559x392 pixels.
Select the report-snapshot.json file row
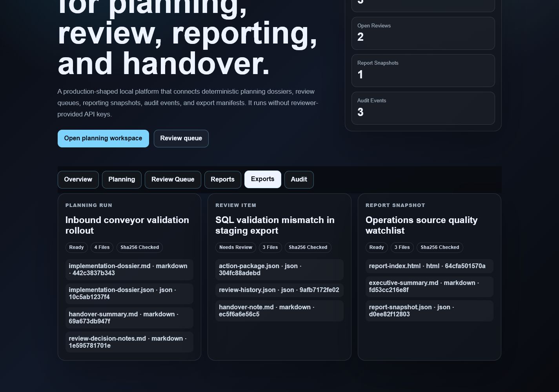pos(430,311)
